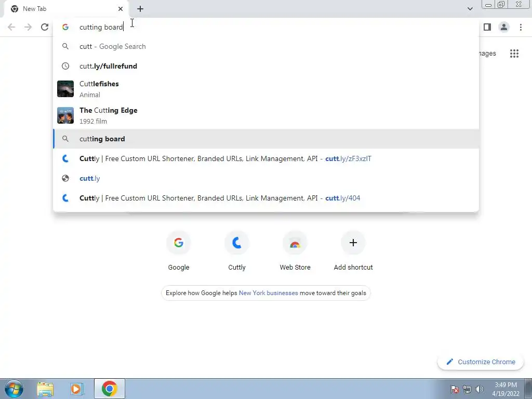Reload the page with the refresh icon
Image resolution: width=532 pixels, height=399 pixels.
point(45,27)
